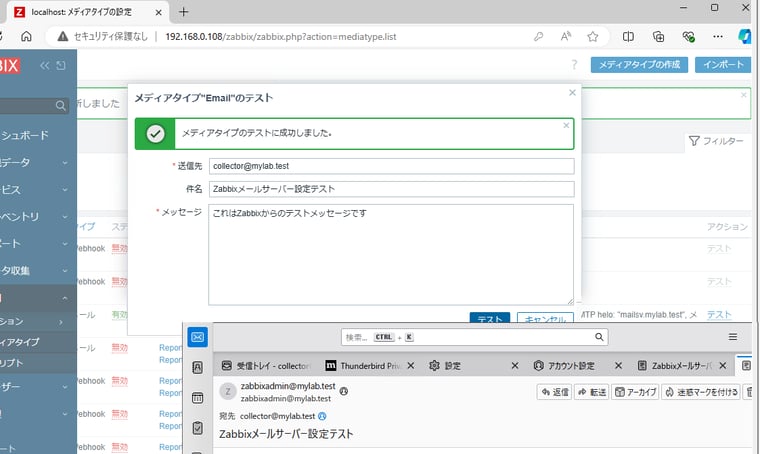Close the 設定 tab in Thunderbird
Viewport: 760px width, 454px height.
click(515, 366)
